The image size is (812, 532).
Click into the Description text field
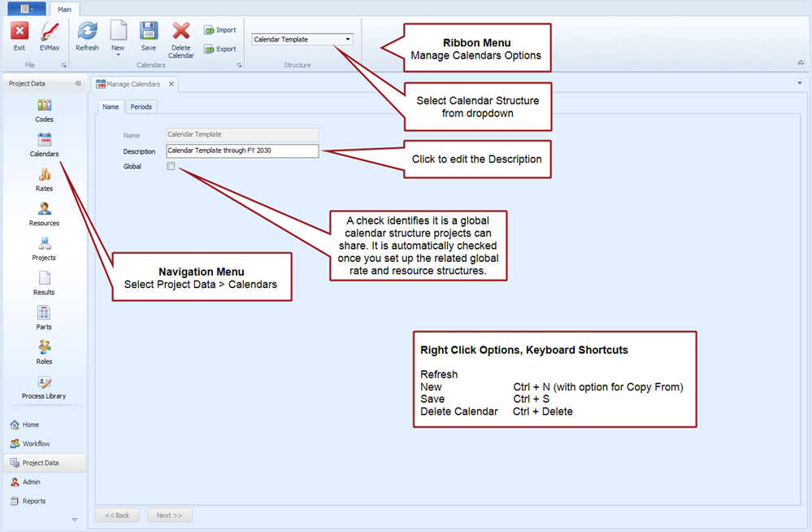242,150
